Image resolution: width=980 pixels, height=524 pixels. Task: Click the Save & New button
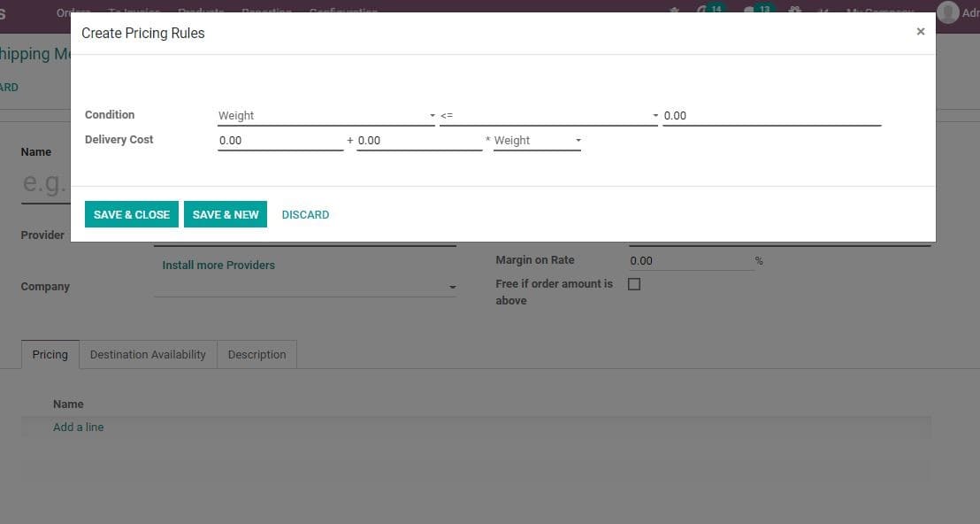click(226, 214)
